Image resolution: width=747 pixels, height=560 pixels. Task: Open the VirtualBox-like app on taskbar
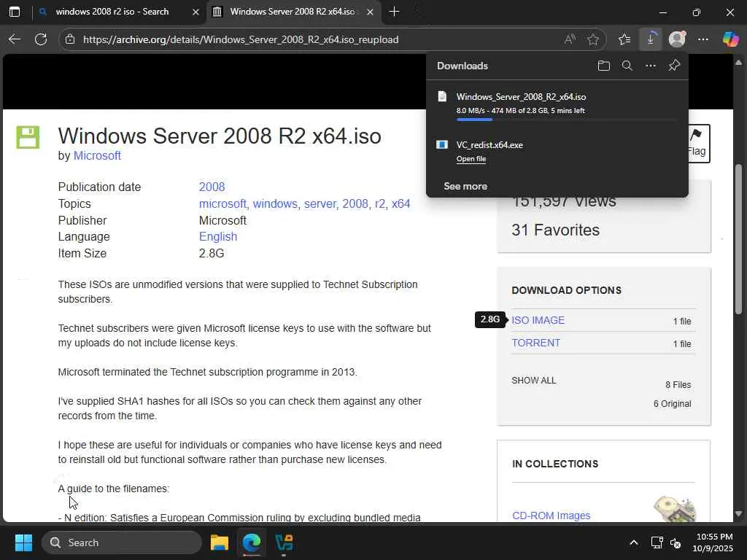point(284,542)
